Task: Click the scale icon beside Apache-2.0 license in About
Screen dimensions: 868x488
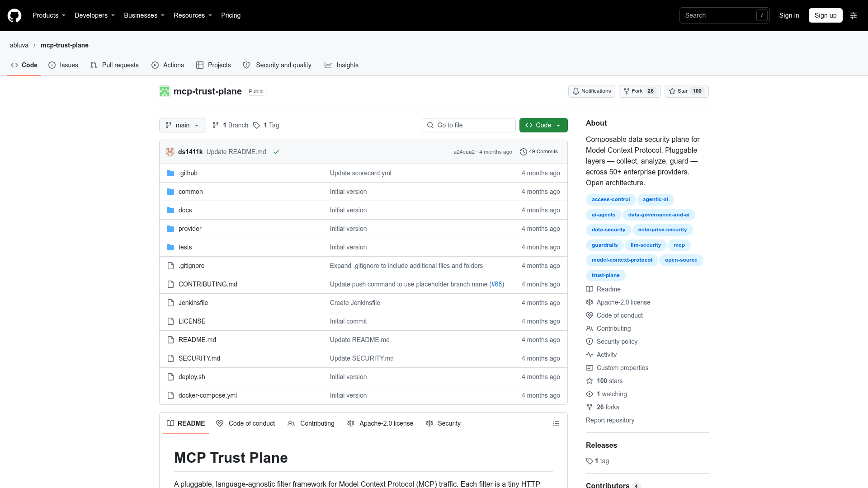Action: 590,302
